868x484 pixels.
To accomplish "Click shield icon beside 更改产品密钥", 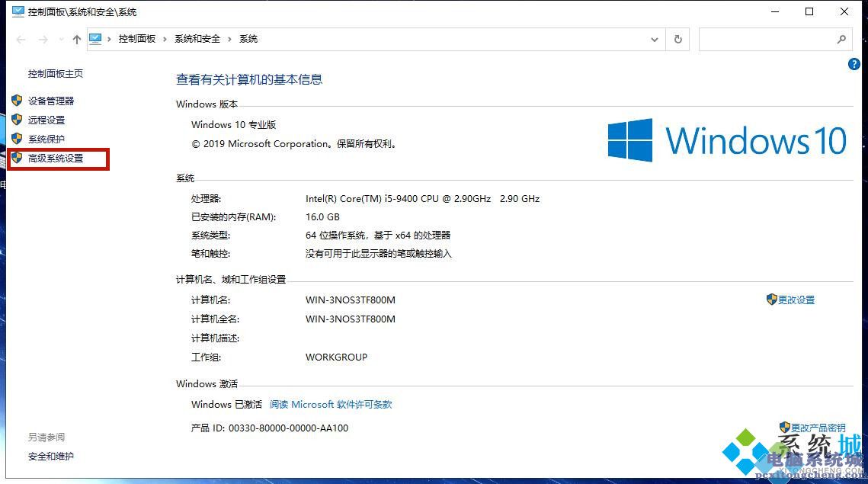I will coord(784,428).
